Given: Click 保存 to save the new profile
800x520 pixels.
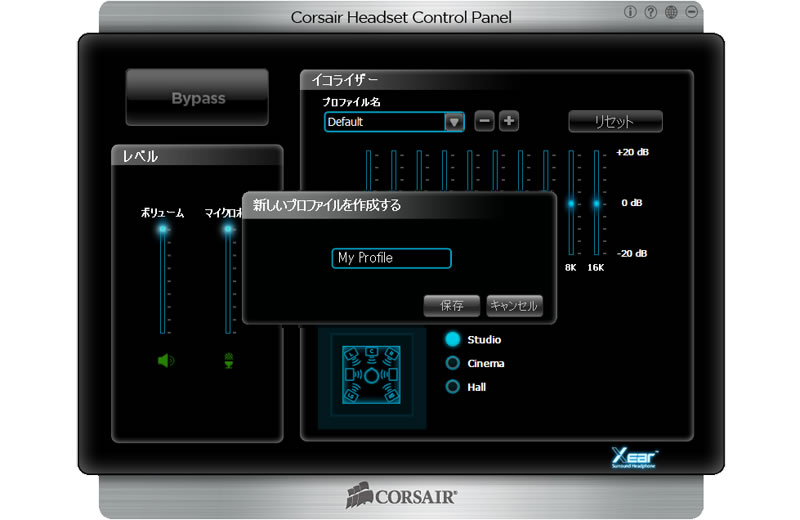Looking at the screenshot, I should coord(452,306).
